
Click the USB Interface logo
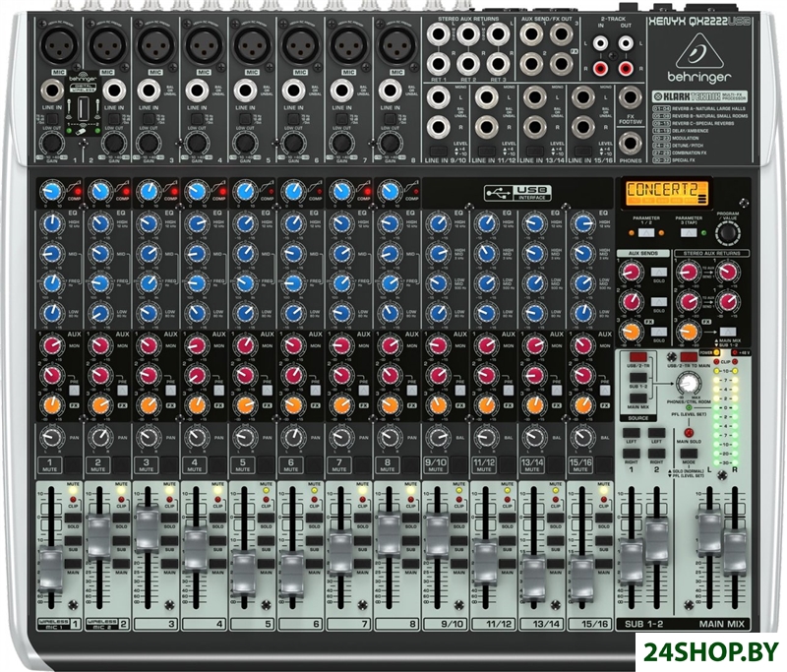click(x=517, y=193)
